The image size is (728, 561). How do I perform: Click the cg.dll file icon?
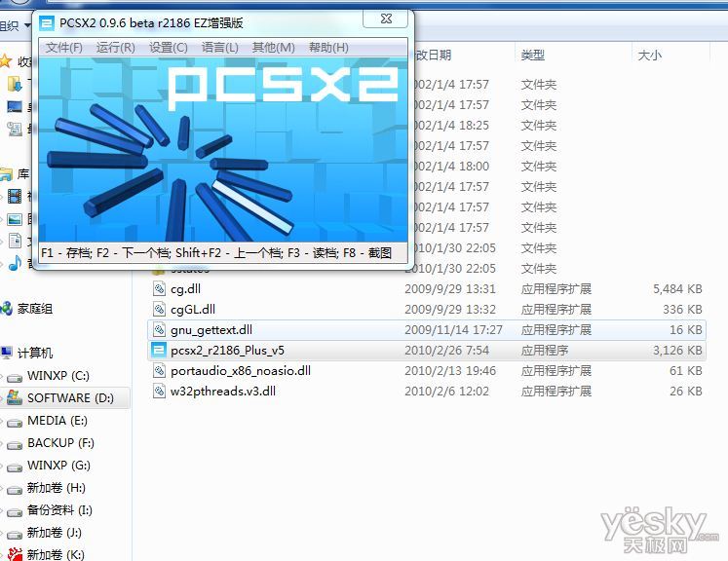point(159,288)
